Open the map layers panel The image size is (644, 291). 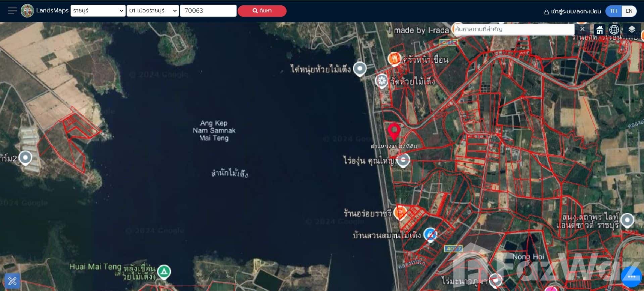pyautogui.click(x=632, y=30)
